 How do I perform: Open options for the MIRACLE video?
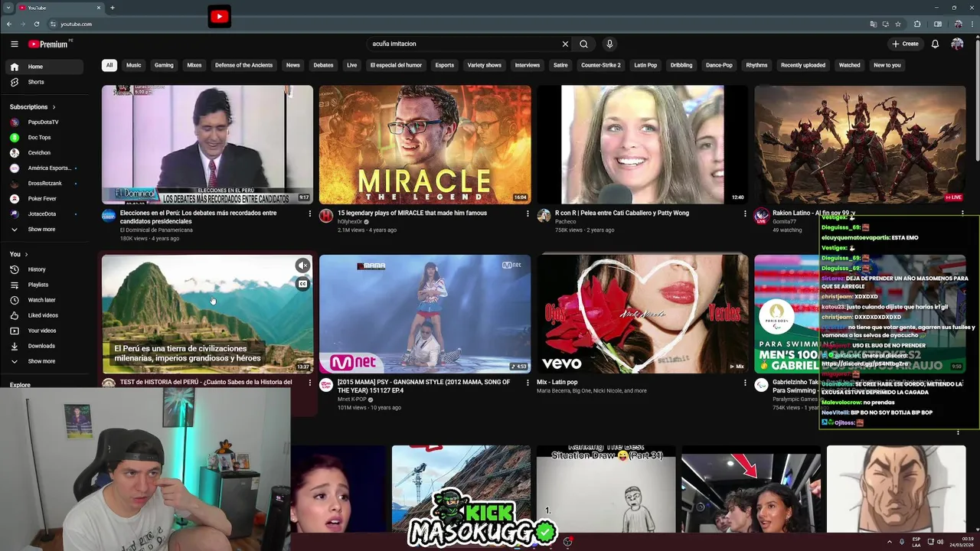tap(528, 214)
